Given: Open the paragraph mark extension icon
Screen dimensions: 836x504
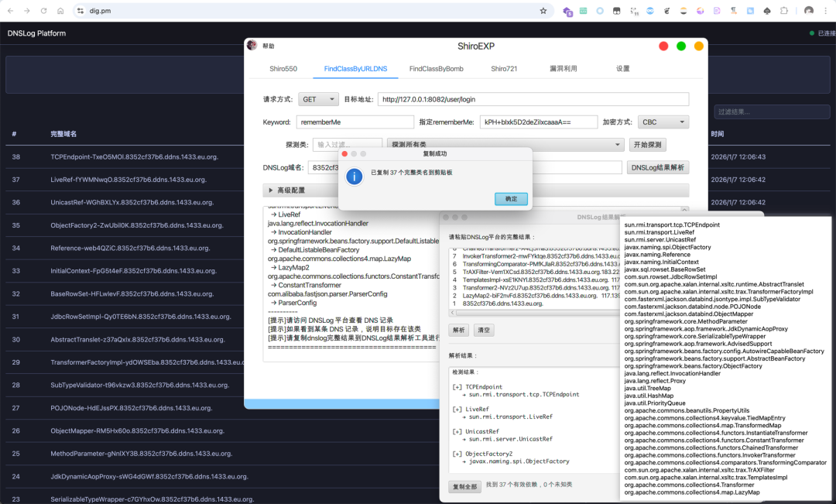Looking at the screenshot, I should (x=734, y=11).
